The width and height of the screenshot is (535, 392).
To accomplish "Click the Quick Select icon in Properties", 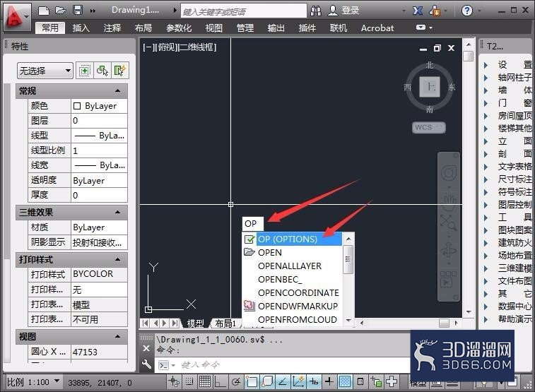I will 119,71.
